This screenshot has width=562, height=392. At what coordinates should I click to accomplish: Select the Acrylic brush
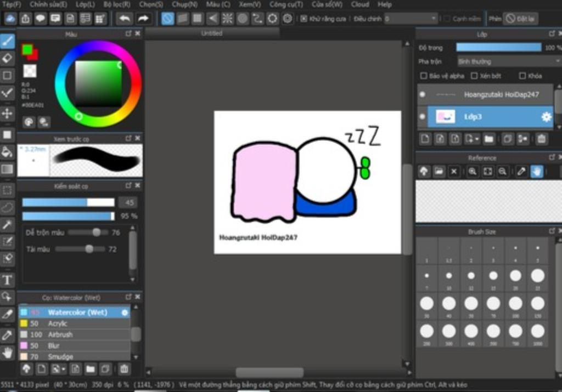point(75,323)
